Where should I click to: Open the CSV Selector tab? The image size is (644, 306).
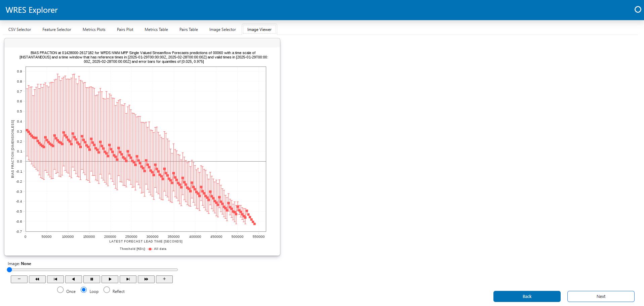click(20, 30)
